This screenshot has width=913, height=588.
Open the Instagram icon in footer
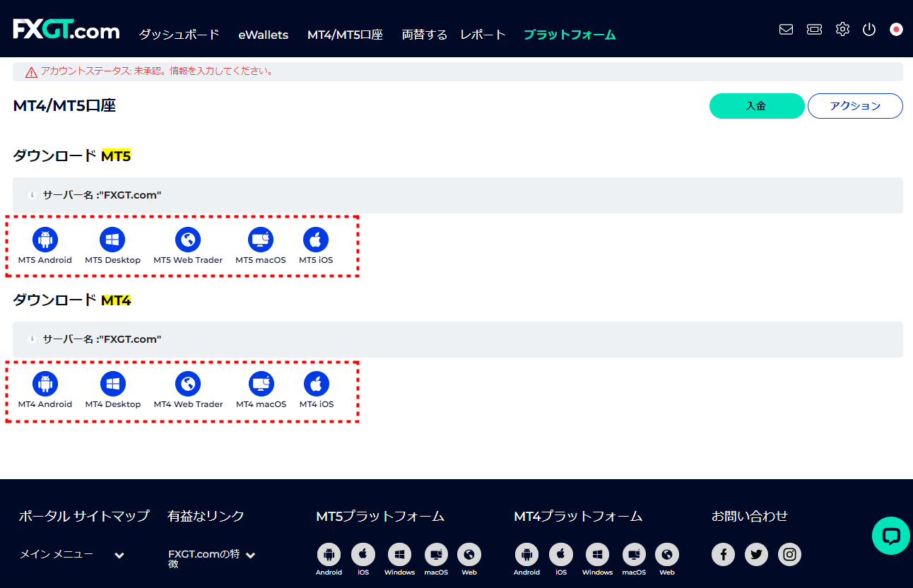[790, 554]
